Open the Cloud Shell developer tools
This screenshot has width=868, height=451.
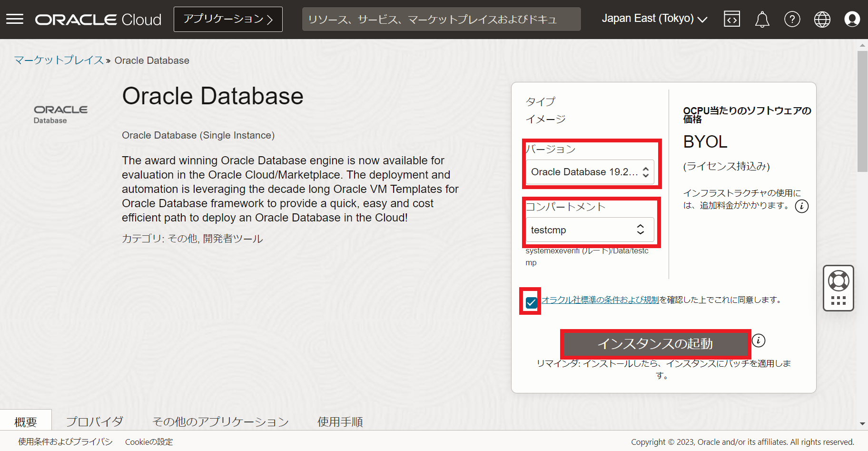click(x=731, y=19)
